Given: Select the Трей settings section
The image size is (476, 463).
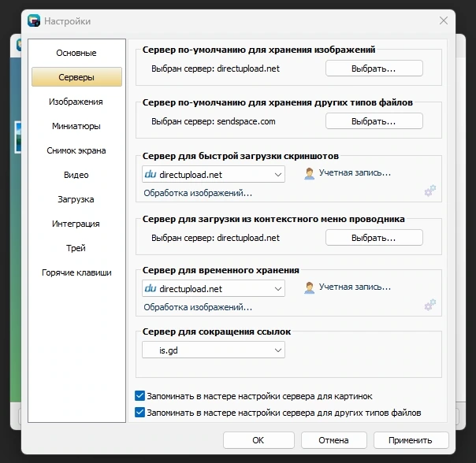Looking at the screenshot, I should click(76, 248).
